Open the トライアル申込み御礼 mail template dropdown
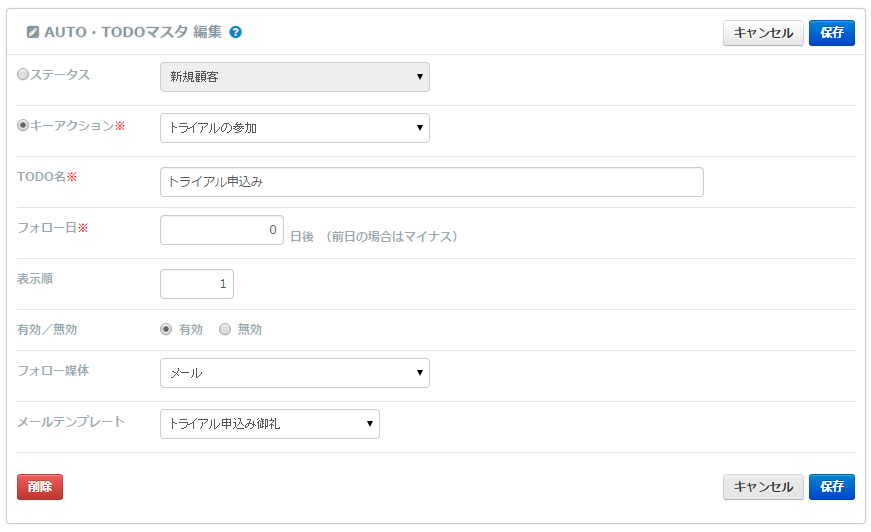 pyautogui.click(x=269, y=424)
